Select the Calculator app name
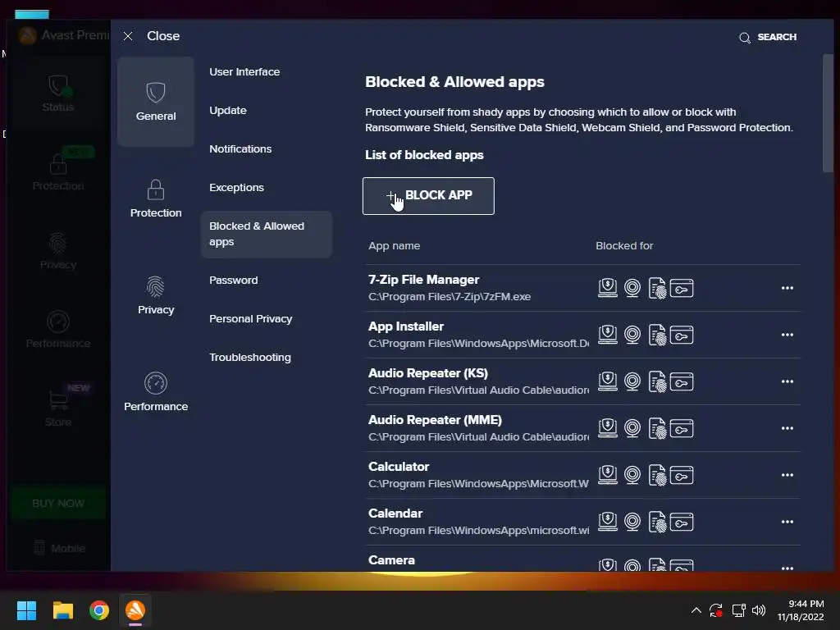Screen dimensions: 840x630 (399, 467)
